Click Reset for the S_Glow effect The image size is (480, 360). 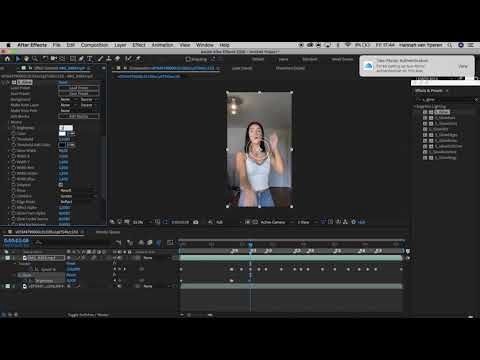[x=63, y=82]
